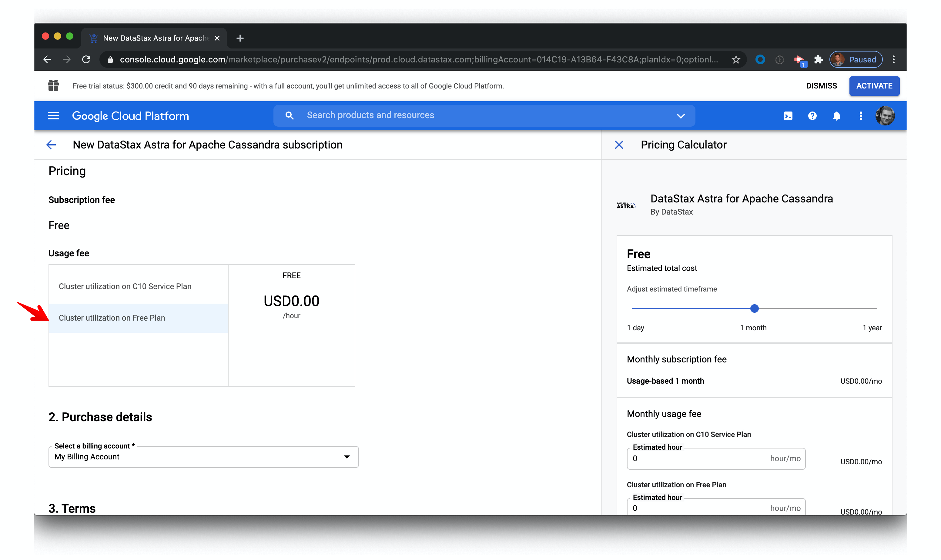Expand the search bar dropdown chevron
941x560 pixels.
click(x=680, y=116)
